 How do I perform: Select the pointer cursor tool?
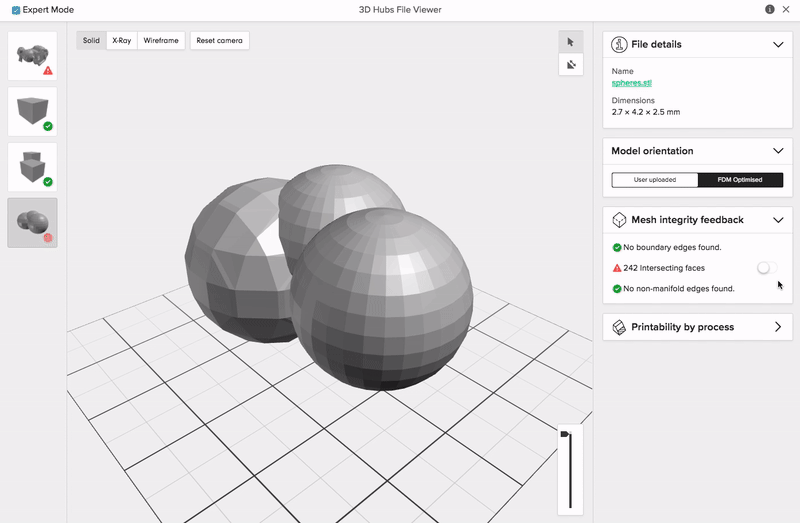570,42
